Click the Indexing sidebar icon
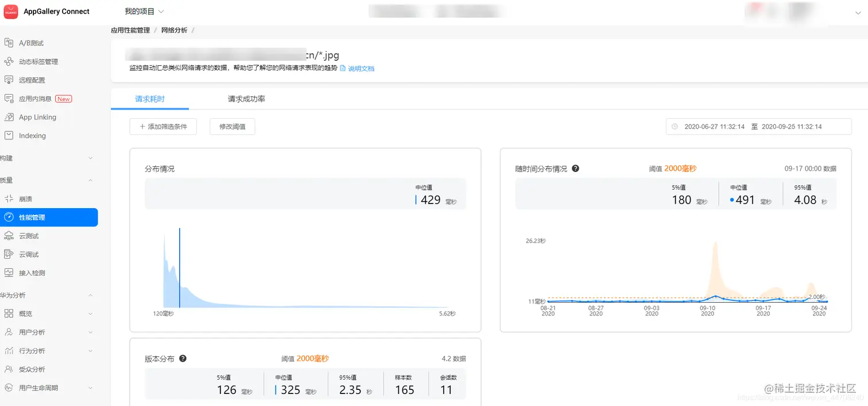This screenshot has width=868, height=406. [x=9, y=135]
